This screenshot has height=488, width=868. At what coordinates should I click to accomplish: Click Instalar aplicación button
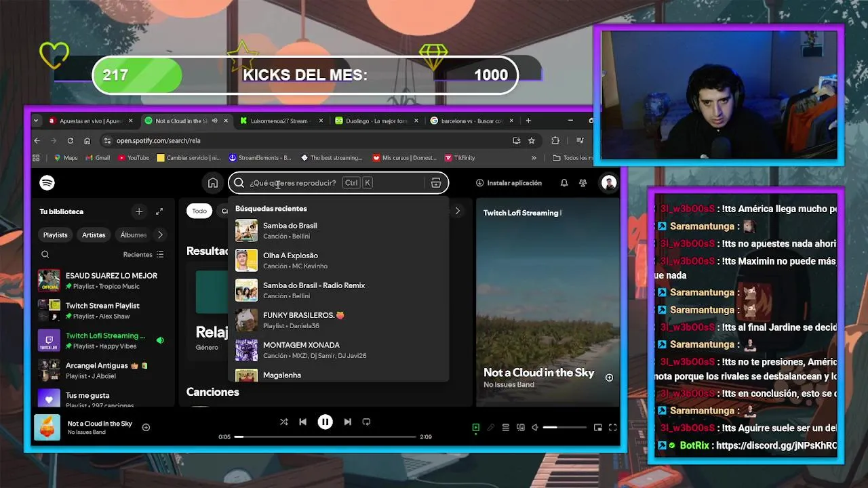(x=509, y=183)
